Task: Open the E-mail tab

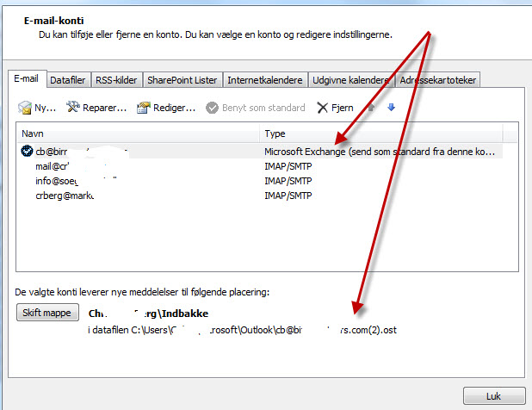Action: [27, 79]
